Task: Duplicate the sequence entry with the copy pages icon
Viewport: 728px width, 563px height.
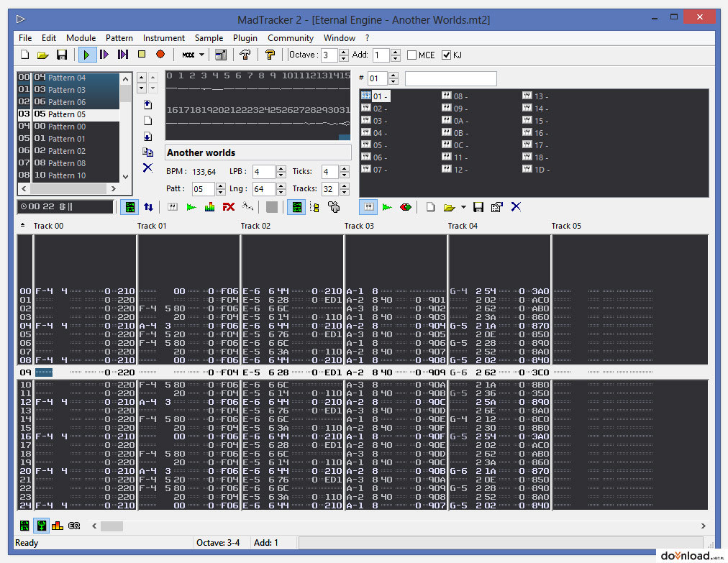Action: tap(147, 152)
